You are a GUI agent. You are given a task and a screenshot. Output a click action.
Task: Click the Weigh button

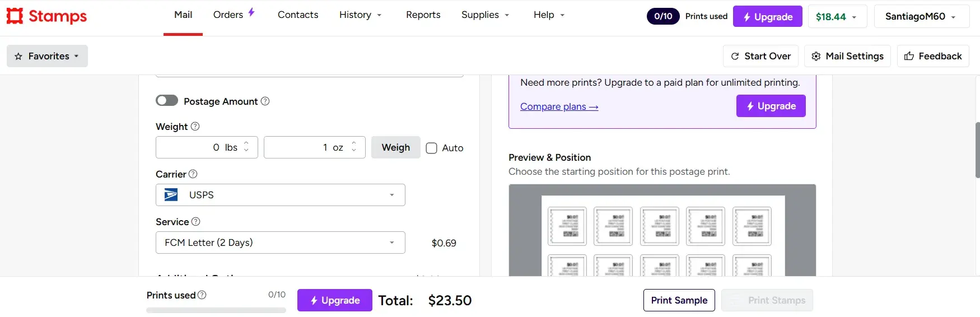click(395, 147)
